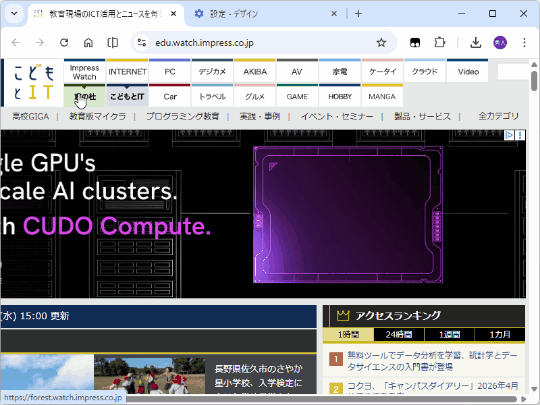Open プログラミング教育 category link
Image resolution: width=540 pixels, height=405 pixels.
pos(183,116)
